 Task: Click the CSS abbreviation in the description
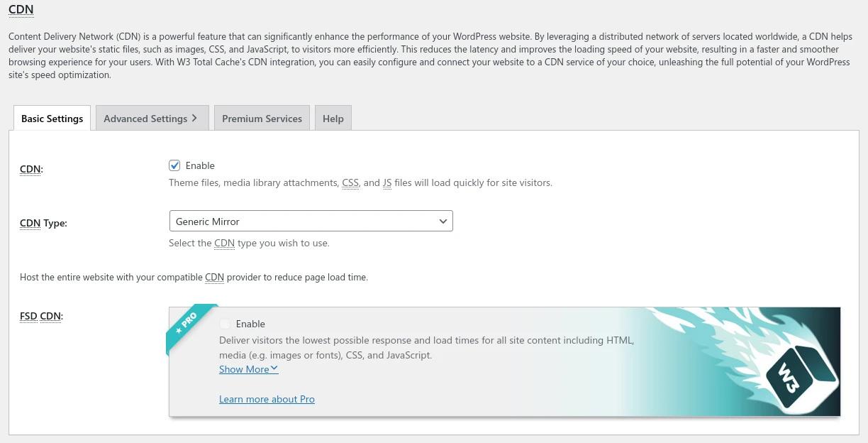350,182
